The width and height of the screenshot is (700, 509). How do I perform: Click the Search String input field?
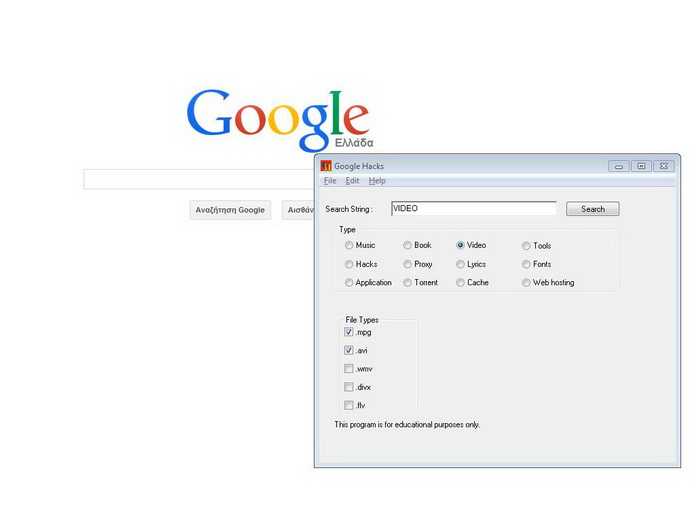coord(474,209)
